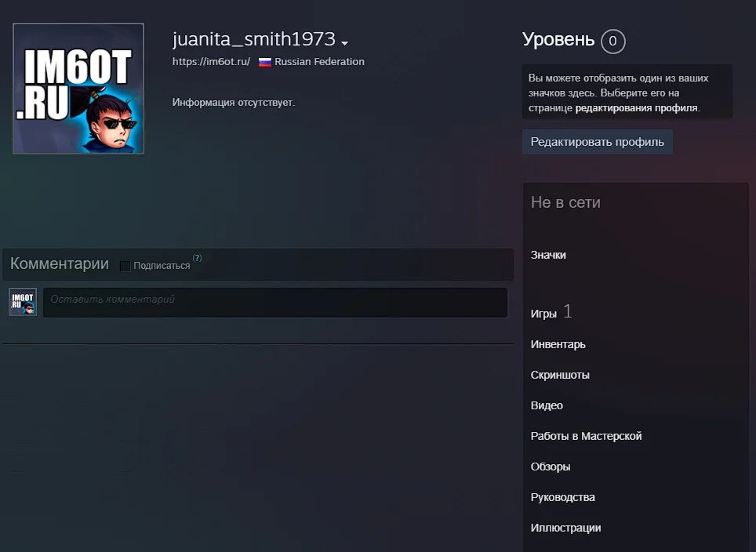Screen dimensions: 756x552
Task: Click the games count number 1
Action: 568,311
